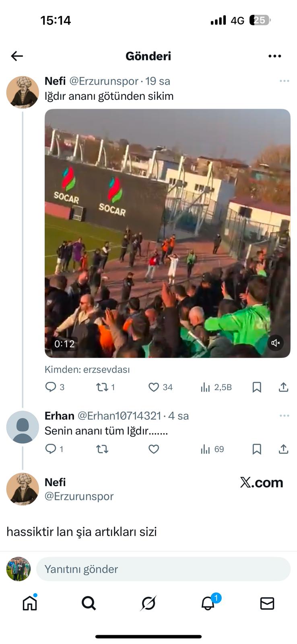Switch to the Home tab
Screen dimensions: 297x644
30,603
